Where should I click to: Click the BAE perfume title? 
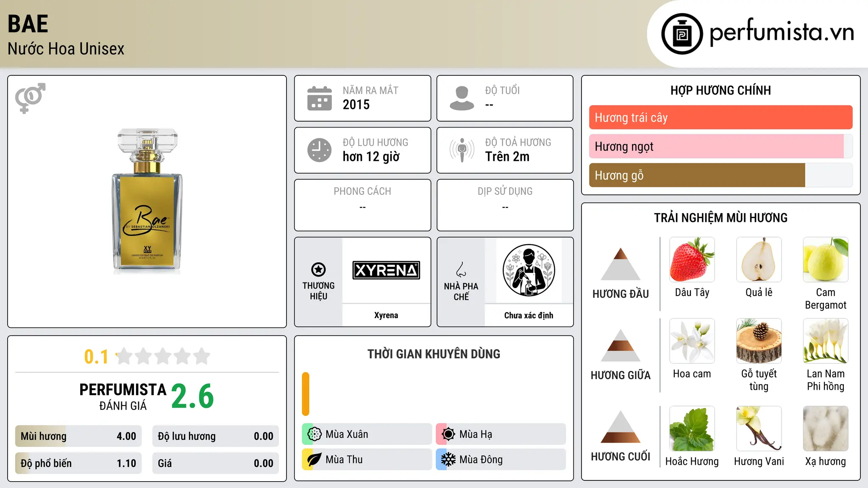pyautogui.click(x=28, y=24)
